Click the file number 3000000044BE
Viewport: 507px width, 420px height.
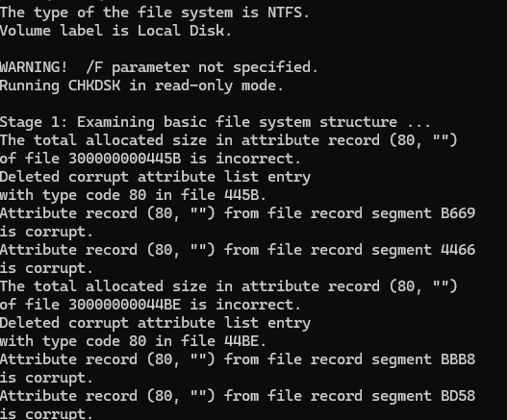[125, 305]
